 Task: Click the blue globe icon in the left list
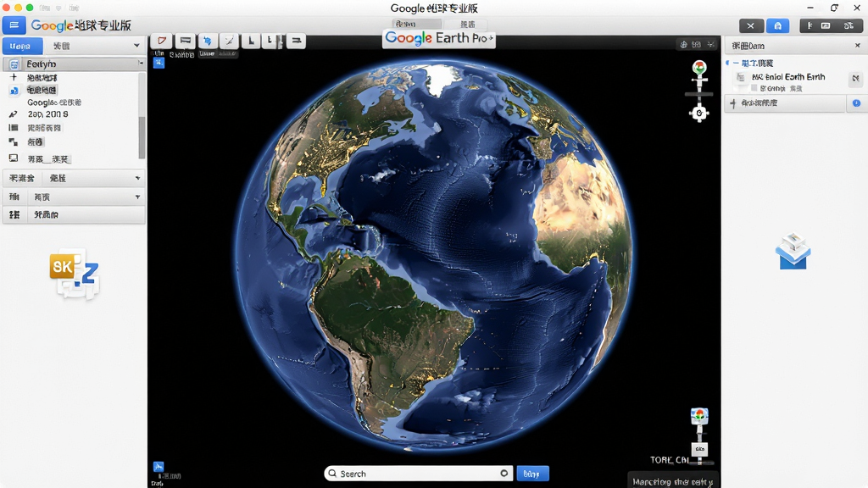[14, 90]
